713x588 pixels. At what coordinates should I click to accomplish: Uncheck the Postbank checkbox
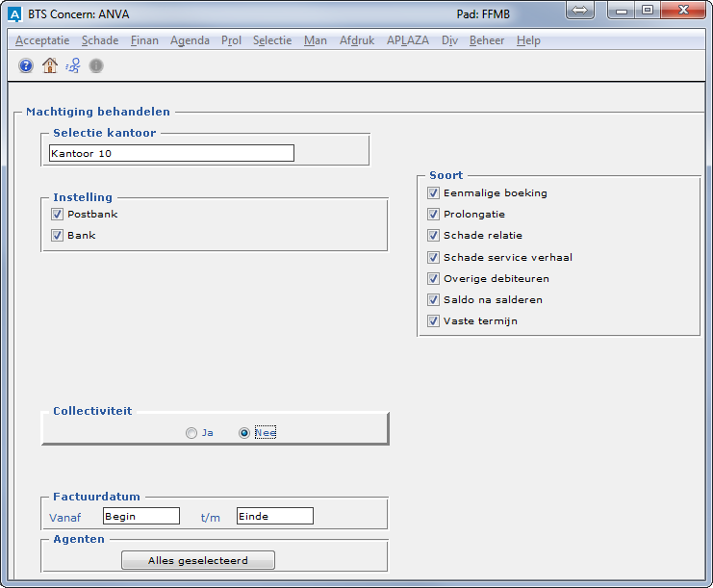57,214
